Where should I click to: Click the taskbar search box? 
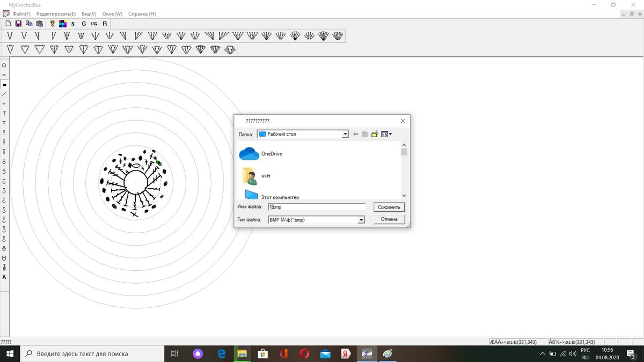pos(92,353)
